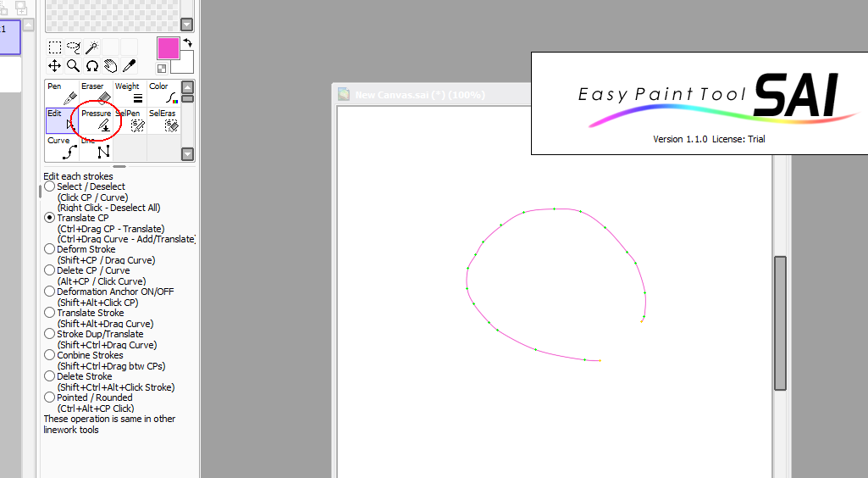Click 'New Canvas.sai (*) (100%)' title
The image size is (868, 478).
pos(420,95)
